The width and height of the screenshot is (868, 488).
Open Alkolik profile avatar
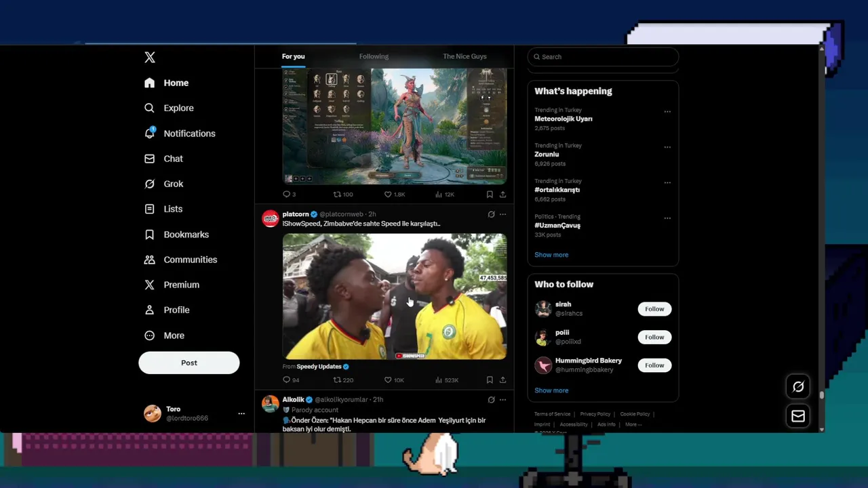coord(271,404)
